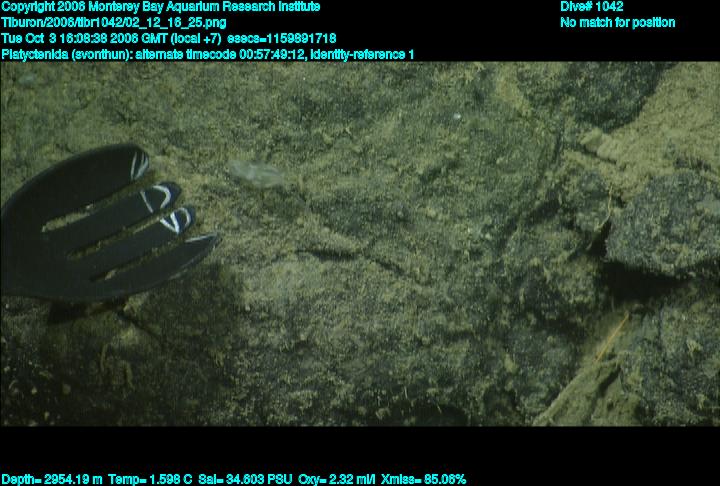
Task: Click the Dive# 1042 label
Action: [x=592, y=7]
